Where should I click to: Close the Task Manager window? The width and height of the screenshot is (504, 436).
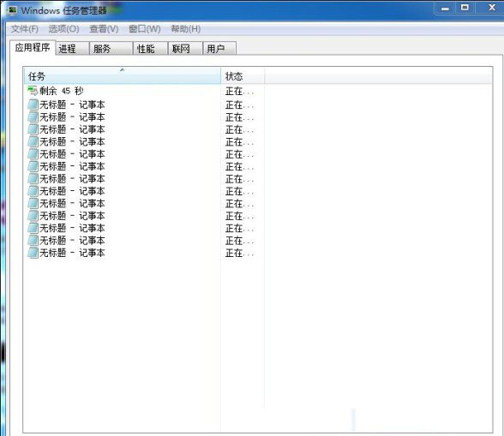click(490, 8)
